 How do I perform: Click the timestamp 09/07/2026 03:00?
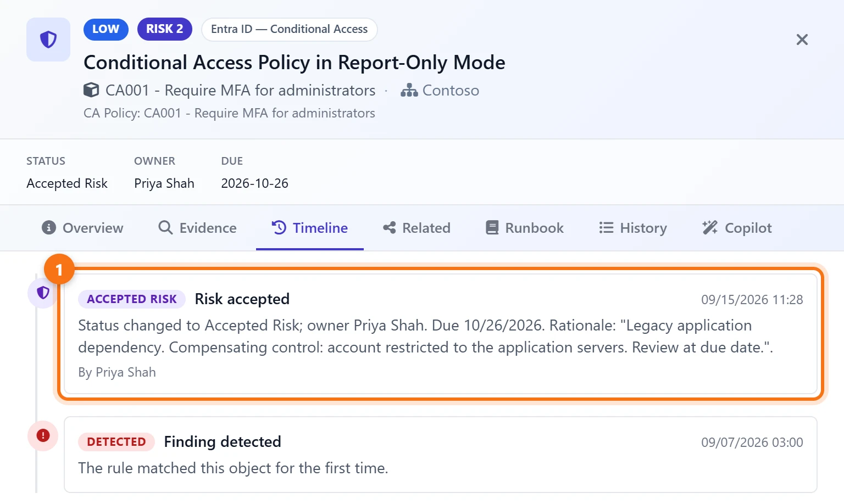[752, 443]
